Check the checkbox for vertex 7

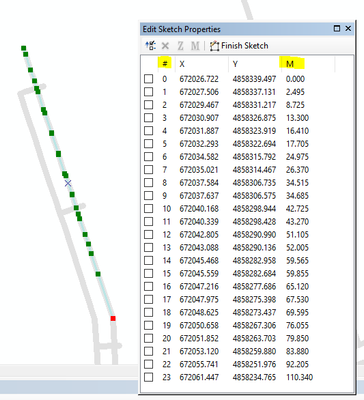pyautogui.click(x=149, y=170)
